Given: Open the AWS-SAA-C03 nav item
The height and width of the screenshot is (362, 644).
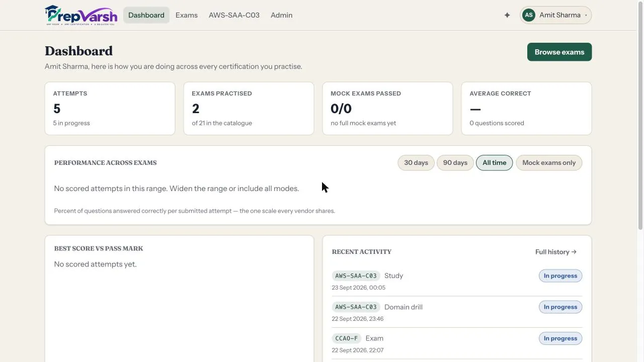Looking at the screenshot, I should 234,15.
